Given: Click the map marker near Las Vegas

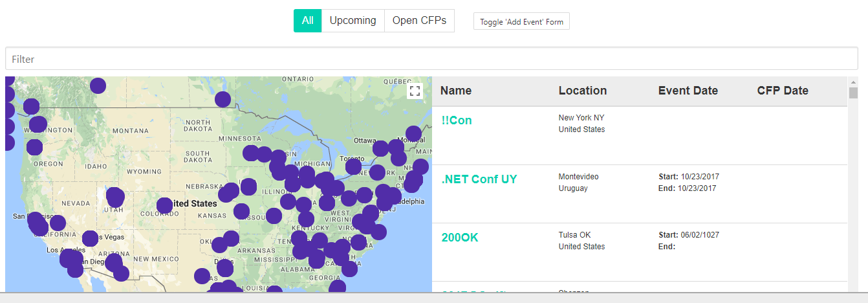Looking at the screenshot, I should coord(90,238).
